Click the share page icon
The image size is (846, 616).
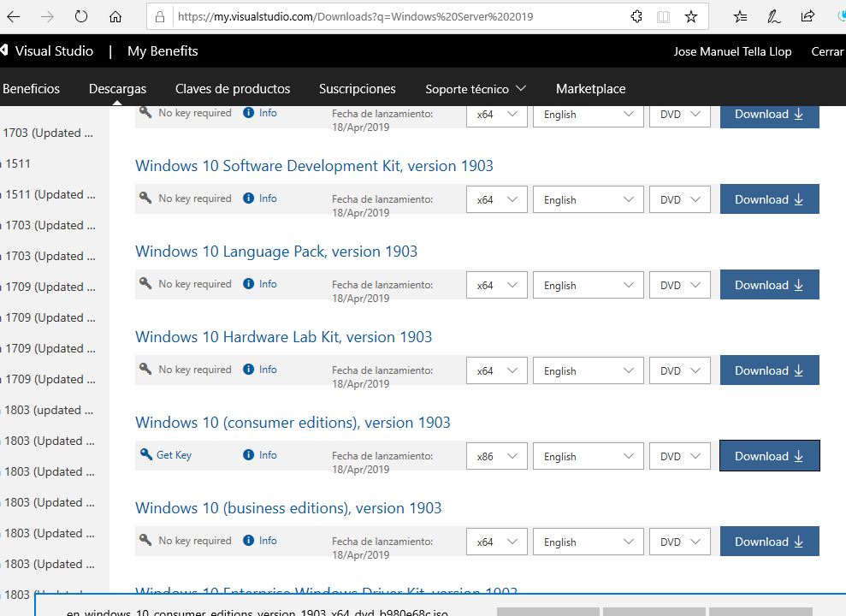(808, 17)
